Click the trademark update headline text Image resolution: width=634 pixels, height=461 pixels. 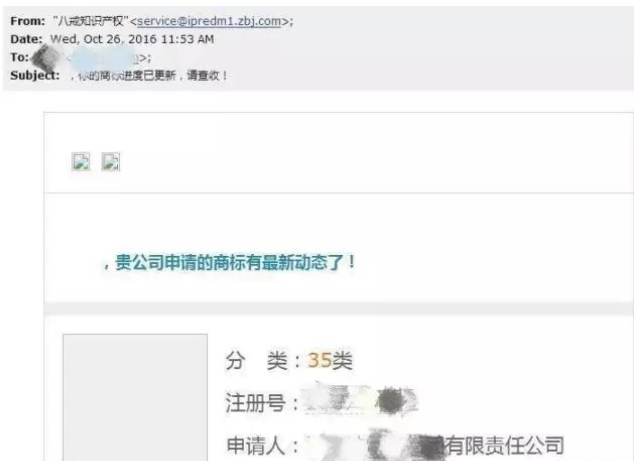pyautogui.click(x=230, y=262)
